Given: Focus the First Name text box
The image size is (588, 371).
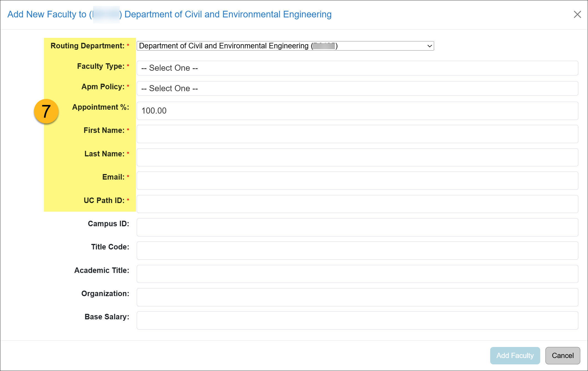Looking at the screenshot, I should [x=357, y=134].
